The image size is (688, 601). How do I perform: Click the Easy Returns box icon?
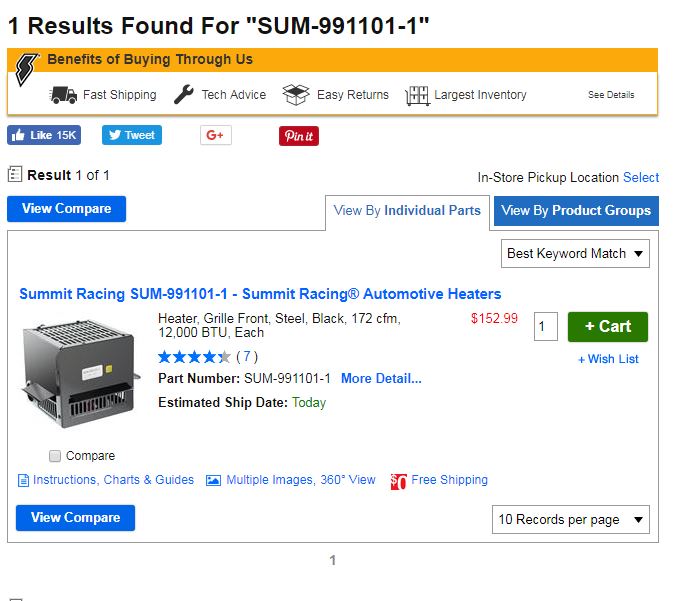tap(296, 95)
